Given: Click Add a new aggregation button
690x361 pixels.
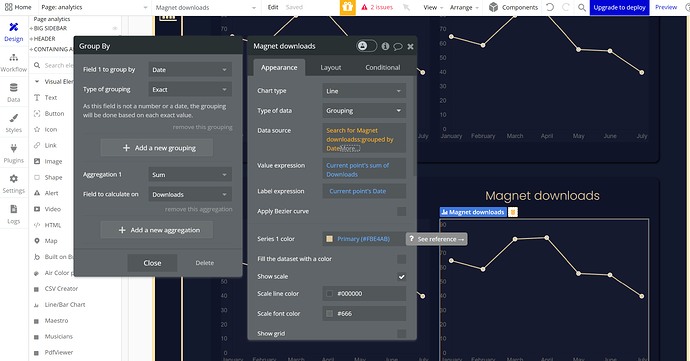Looking at the screenshot, I should [157, 230].
